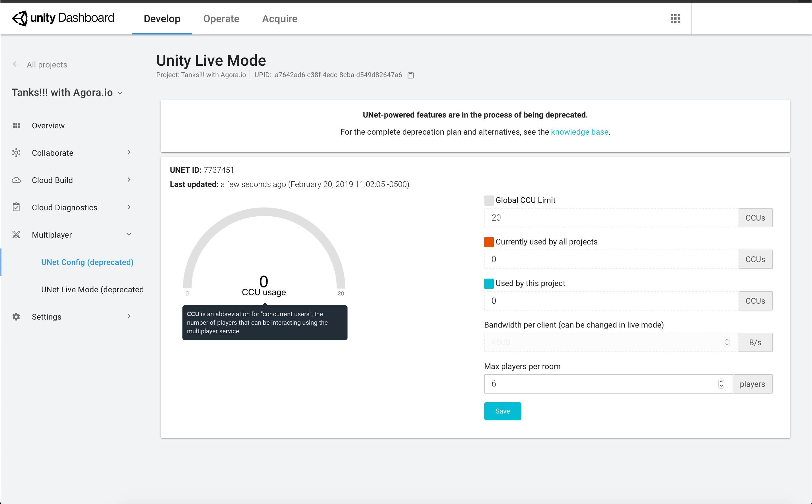This screenshot has height=504, width=812.
Task: Select the Overview grid icon in sidebar
Action: pyautogui.click(x=16, y=125)
